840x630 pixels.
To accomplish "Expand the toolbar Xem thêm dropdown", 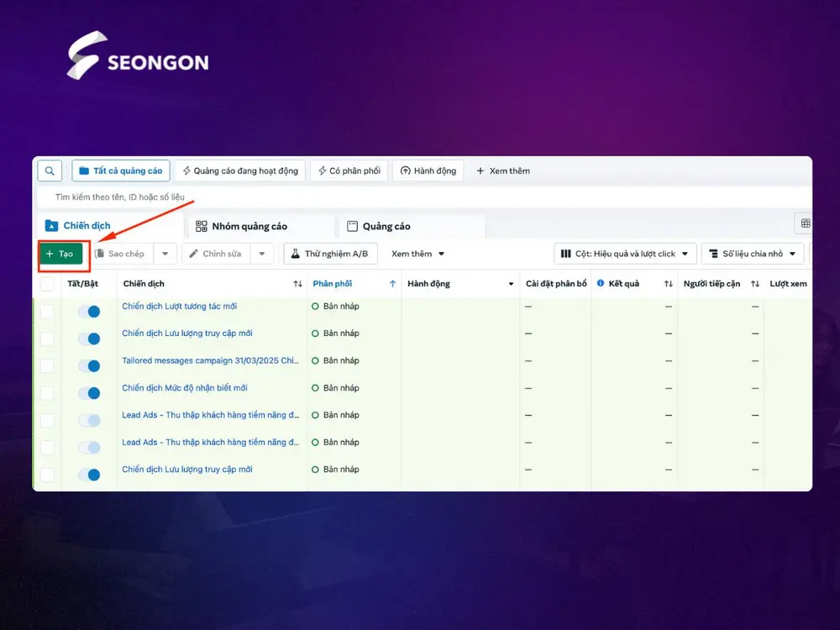I will (x=417, y=254).
